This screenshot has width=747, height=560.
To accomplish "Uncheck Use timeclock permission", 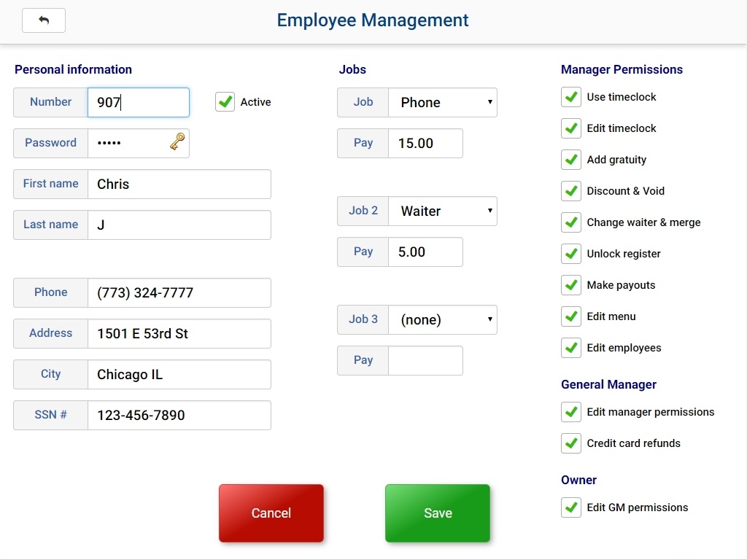I will coord(570,97).
